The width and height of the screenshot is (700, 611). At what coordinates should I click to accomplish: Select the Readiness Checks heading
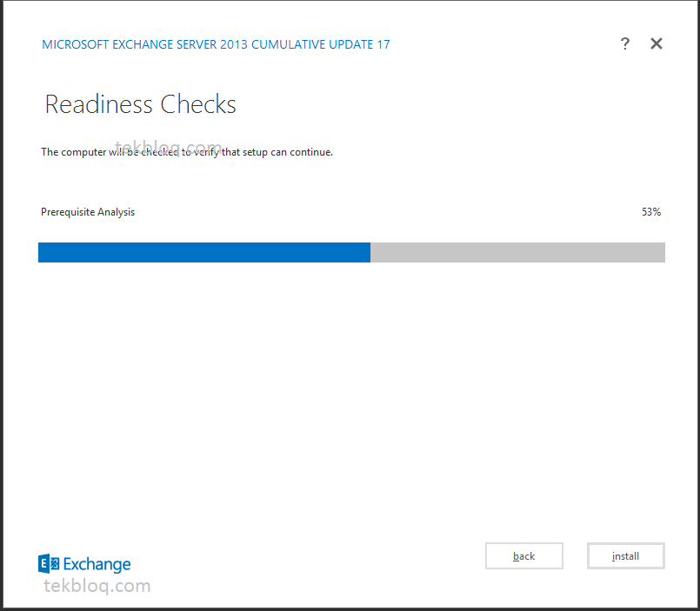click(140, 104)
